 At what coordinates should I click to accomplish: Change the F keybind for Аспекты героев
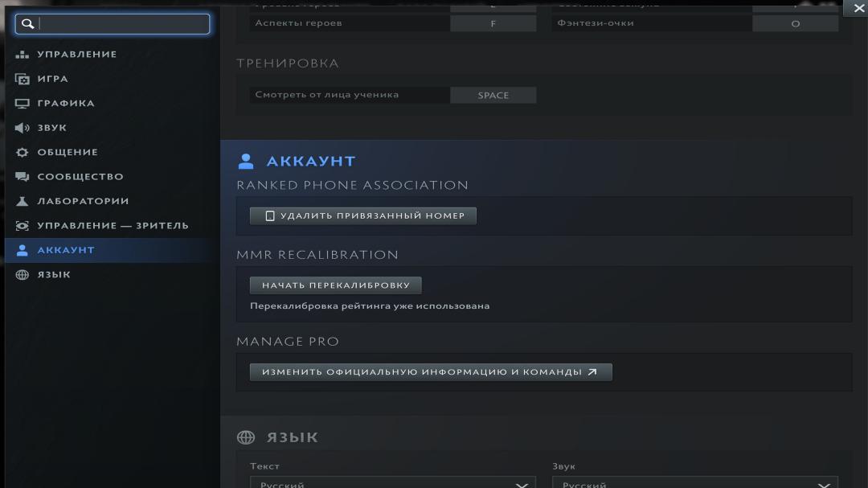(493, 23)
